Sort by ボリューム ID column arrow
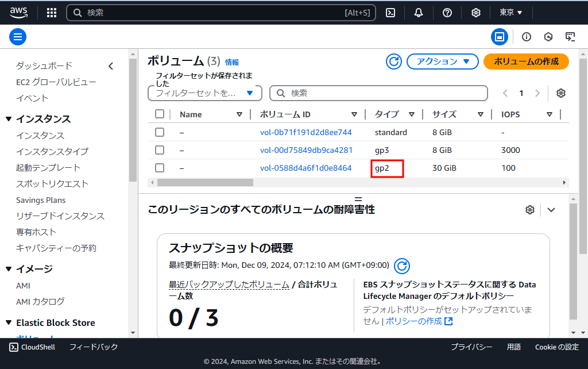Image resolution: width=588 pixels, height=369 pixels. click(354, 114)
